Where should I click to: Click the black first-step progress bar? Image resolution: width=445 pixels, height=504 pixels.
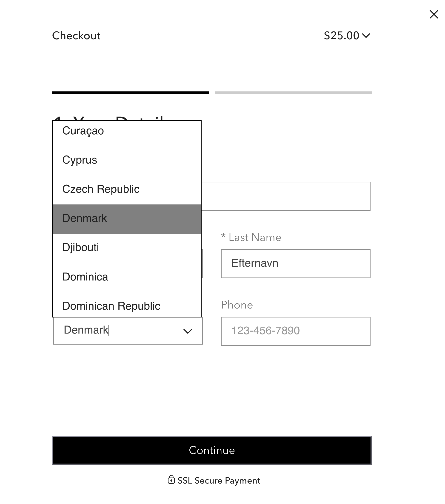(x=130, y=93)
